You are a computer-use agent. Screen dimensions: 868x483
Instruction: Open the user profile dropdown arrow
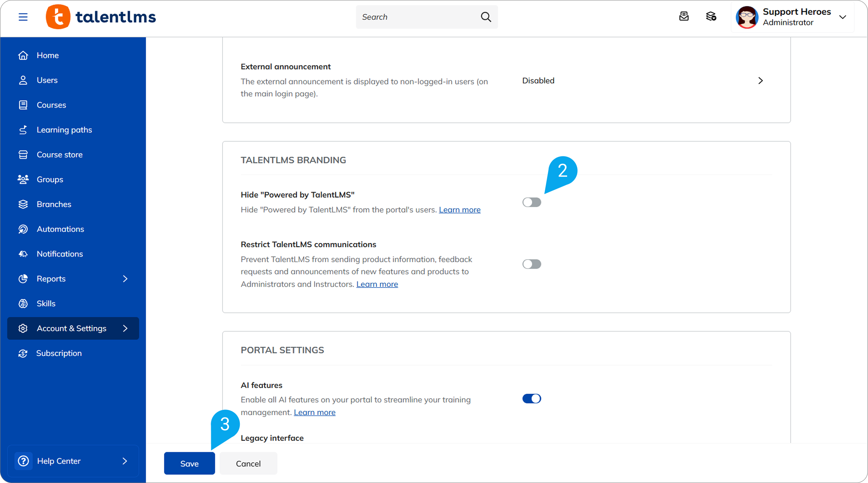[x=842, y=17]
